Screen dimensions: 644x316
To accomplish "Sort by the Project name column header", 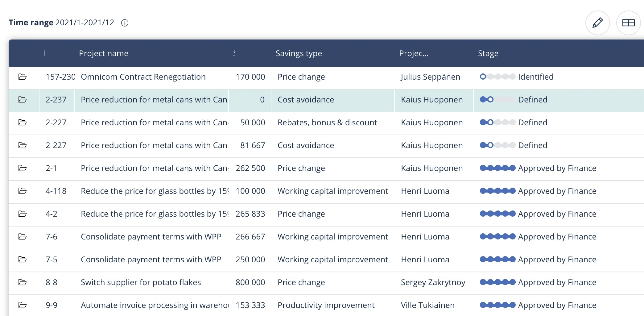I will point(104,53).
